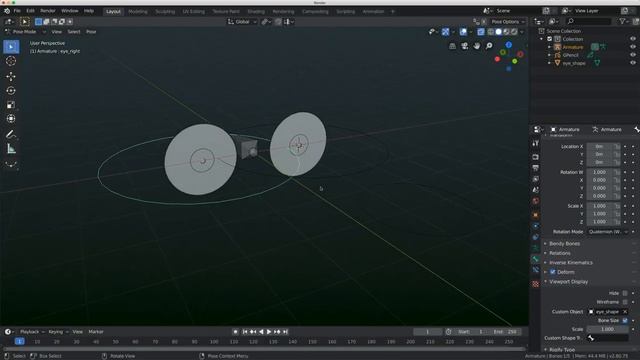Select the Transform tool

click(x=11, y=119)
